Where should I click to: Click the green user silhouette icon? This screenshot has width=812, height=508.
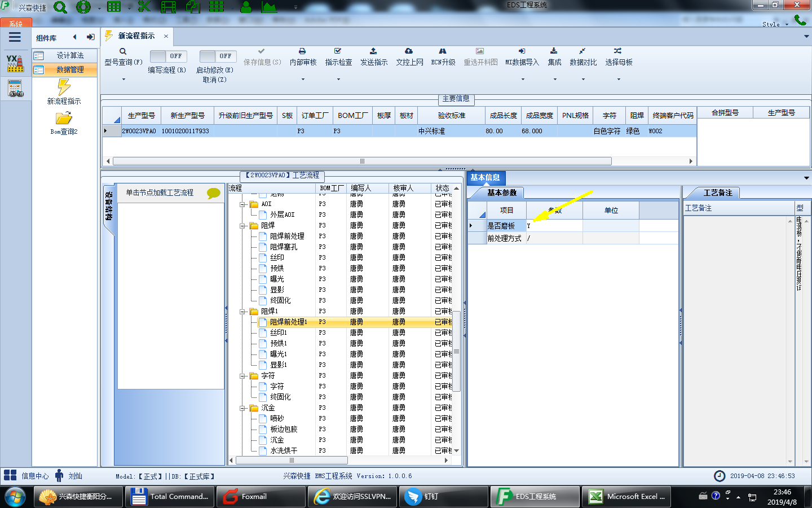pyautogui.click(x=246, y=7)
